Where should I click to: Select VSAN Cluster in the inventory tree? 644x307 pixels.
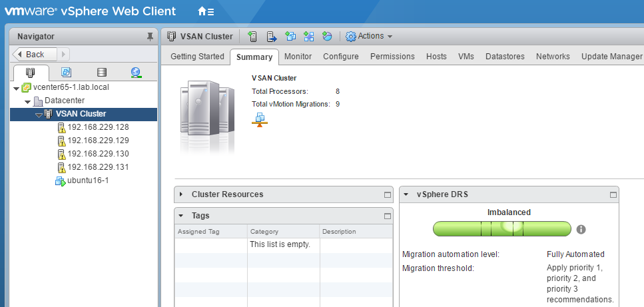point(81,114)
